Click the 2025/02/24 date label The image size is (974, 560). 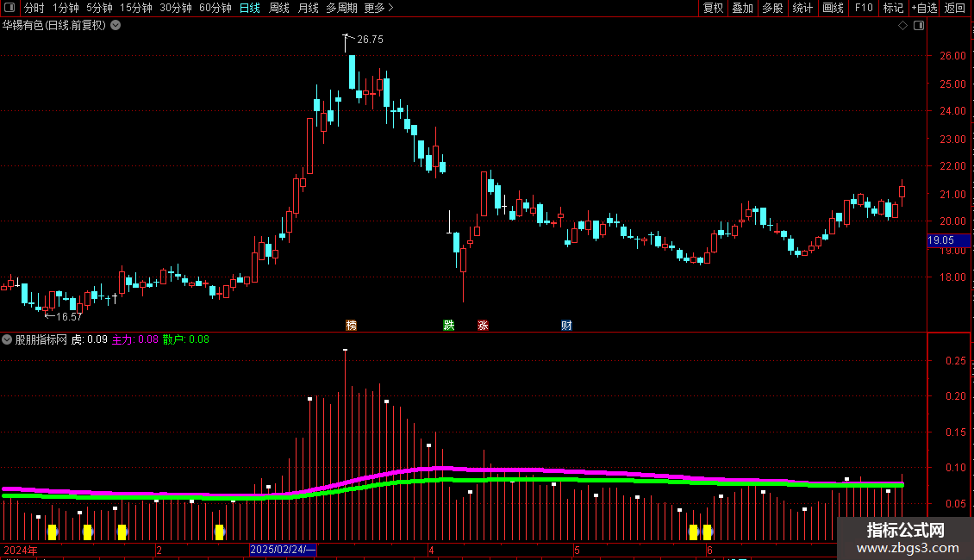pyautogui.click(x=284, y=550)
